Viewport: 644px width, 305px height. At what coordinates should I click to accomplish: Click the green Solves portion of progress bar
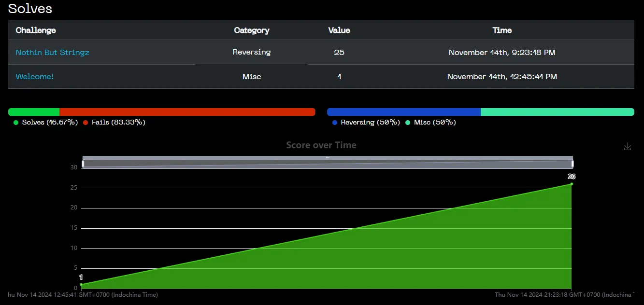pyautogui.click(x=34, y=112)
